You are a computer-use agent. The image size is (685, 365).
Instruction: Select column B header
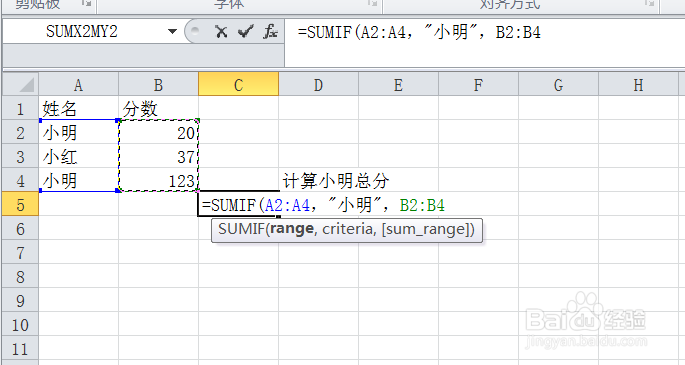(x=158, y=85)
